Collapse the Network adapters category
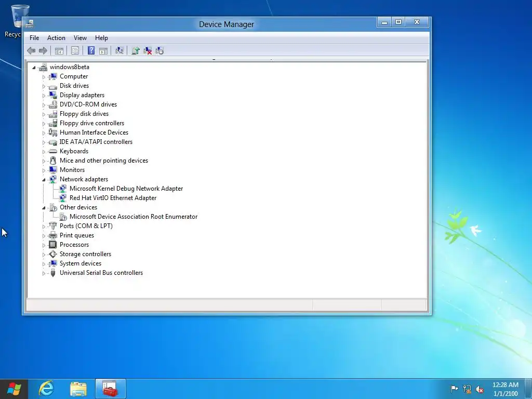Viewport: 532px width, 399px height. coord(44,180)
